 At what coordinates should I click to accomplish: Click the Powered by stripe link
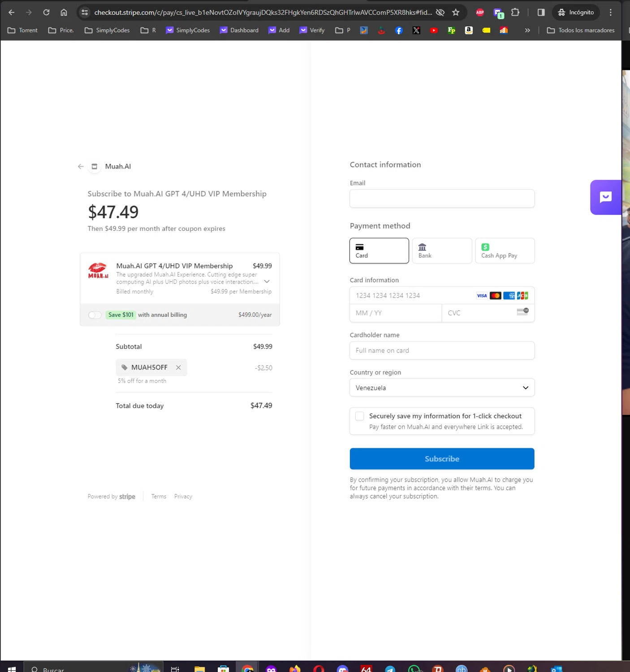[111, 496]
